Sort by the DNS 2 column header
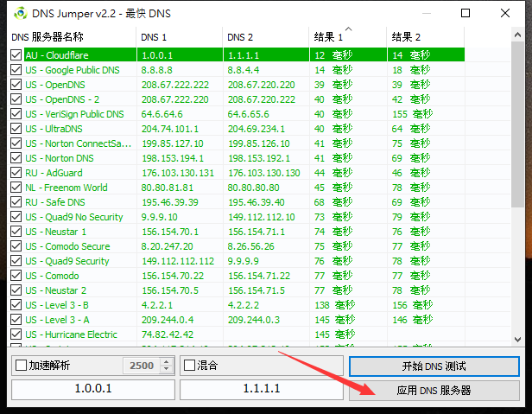Viewport: 532px width, 414px height. point(266,37)
